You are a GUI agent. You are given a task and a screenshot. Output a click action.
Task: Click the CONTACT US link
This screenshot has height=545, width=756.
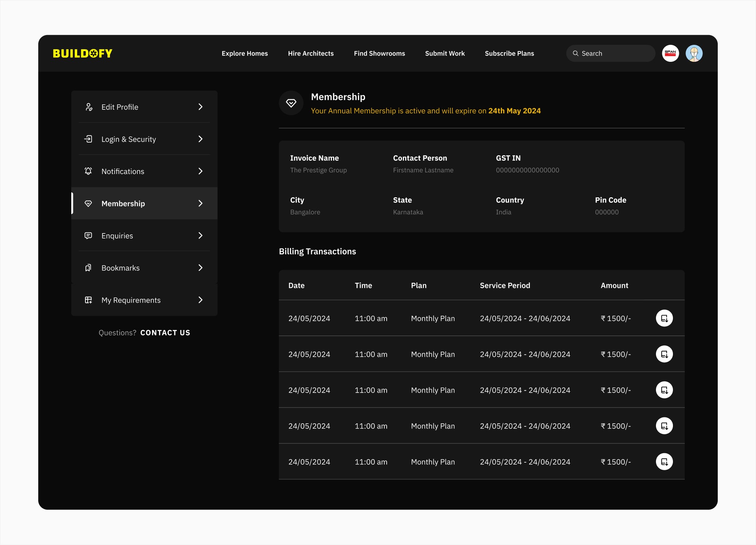(x=165, y=333)
